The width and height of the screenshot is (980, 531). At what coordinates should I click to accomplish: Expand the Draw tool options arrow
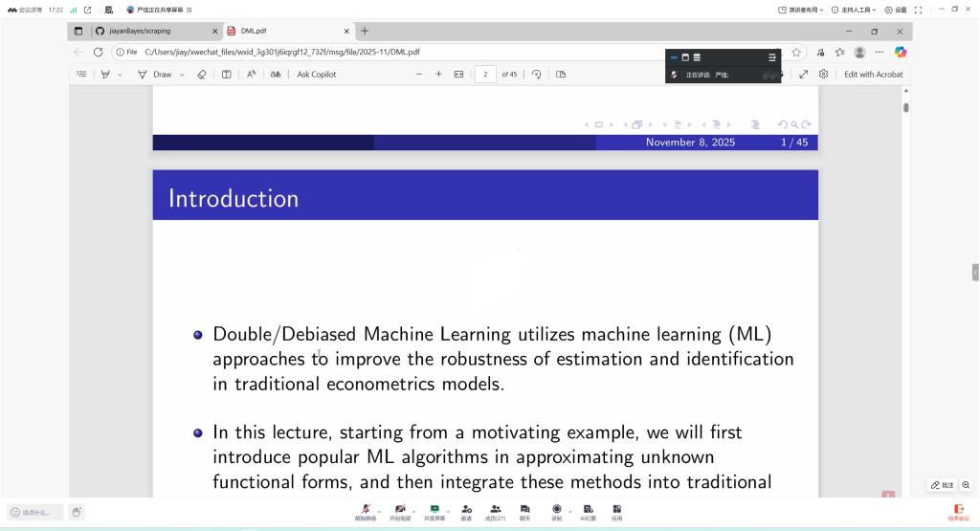[x=182, y=74]
